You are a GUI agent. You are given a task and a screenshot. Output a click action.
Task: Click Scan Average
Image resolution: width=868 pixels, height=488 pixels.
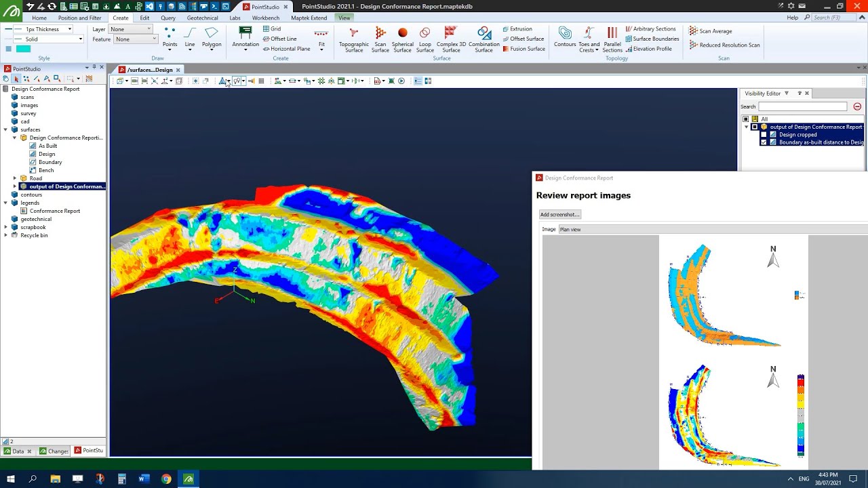click(710, 31)
